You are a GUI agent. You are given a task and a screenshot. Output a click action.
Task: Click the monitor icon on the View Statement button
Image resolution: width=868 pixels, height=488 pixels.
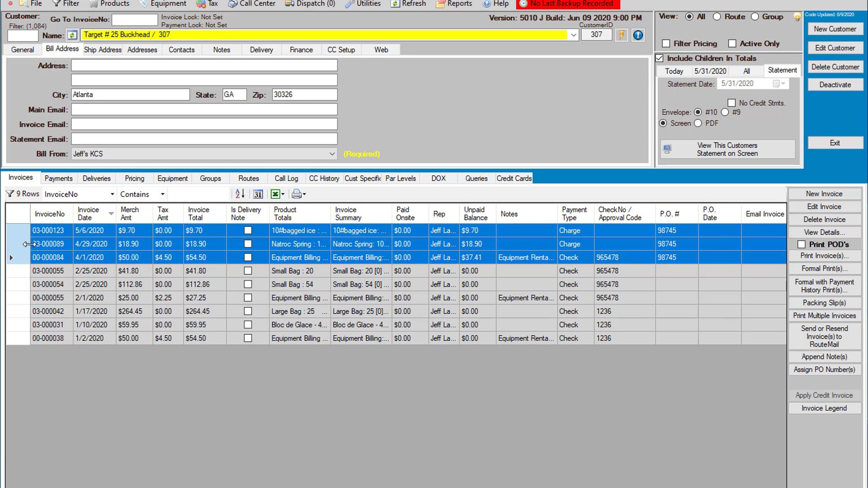click(x=667, y=149)
